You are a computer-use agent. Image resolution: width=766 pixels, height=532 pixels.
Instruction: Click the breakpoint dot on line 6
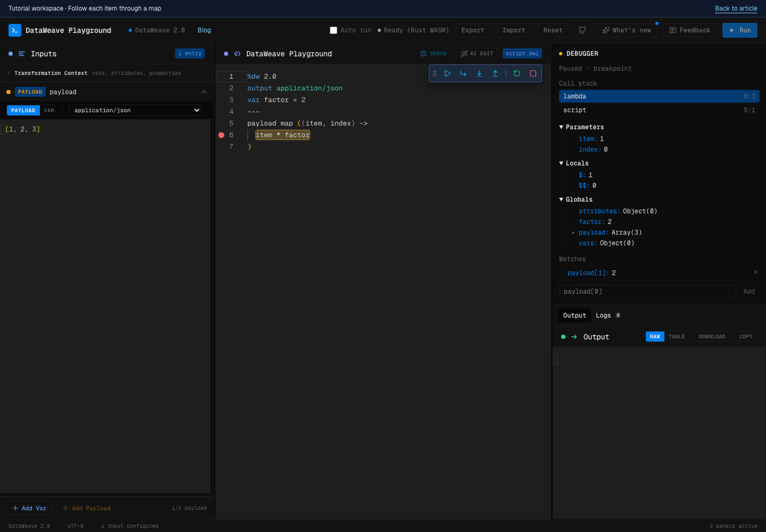221,135
